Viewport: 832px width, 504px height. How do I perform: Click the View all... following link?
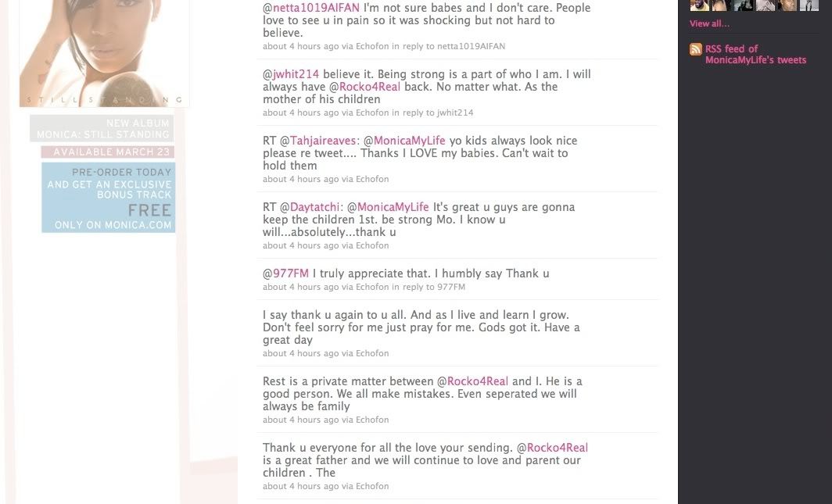[709, 23]
